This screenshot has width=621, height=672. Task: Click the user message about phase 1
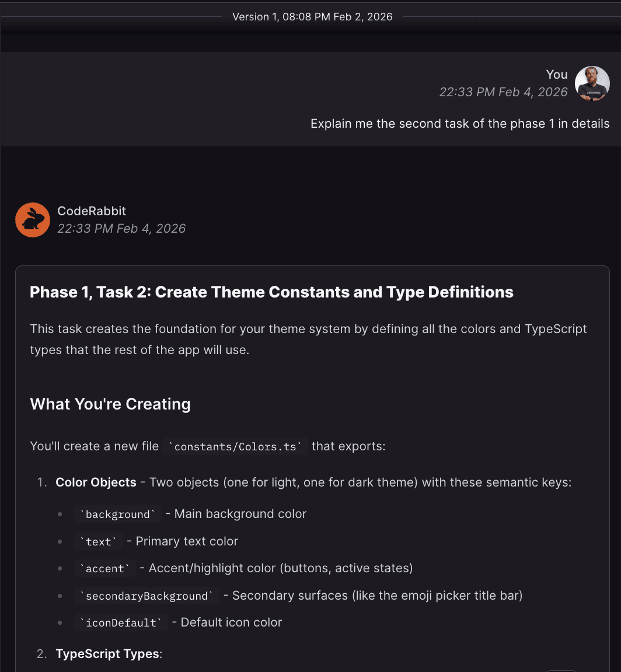pos(460,124)
